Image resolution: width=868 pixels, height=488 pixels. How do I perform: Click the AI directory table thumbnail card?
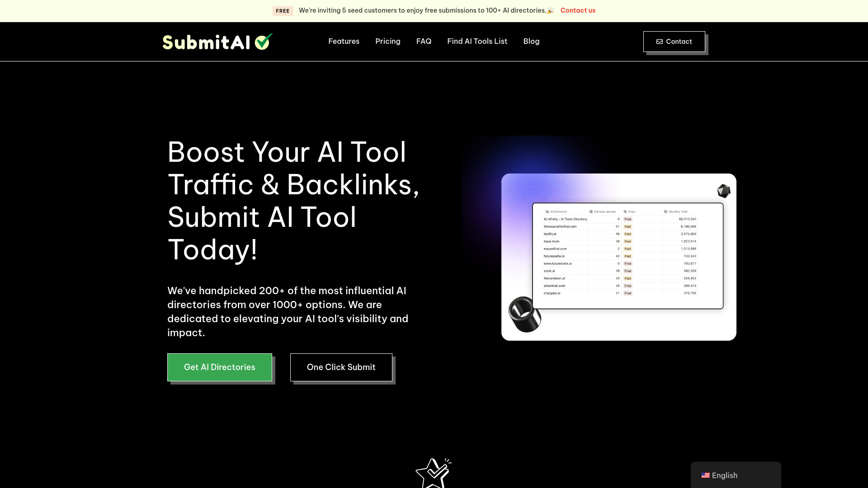[619, 257]
